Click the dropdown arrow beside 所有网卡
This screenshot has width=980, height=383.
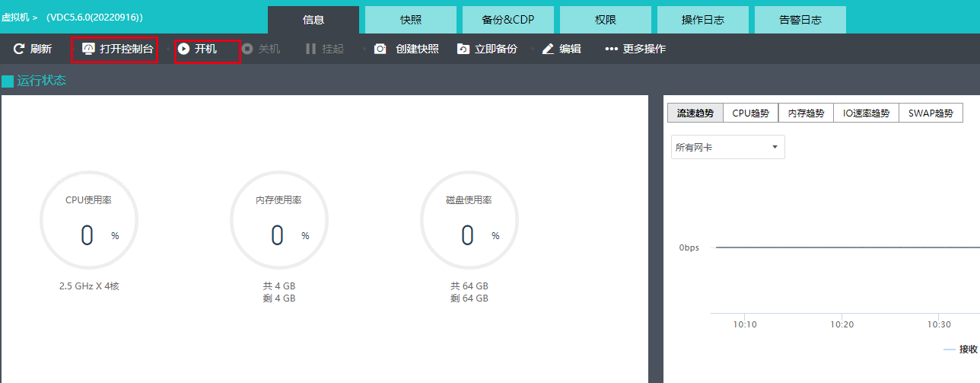point(775,147)
